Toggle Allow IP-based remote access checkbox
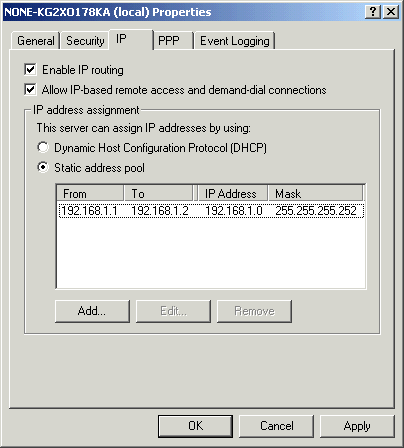The width and height of the screenshot is (404, 448). coord(30,90)
